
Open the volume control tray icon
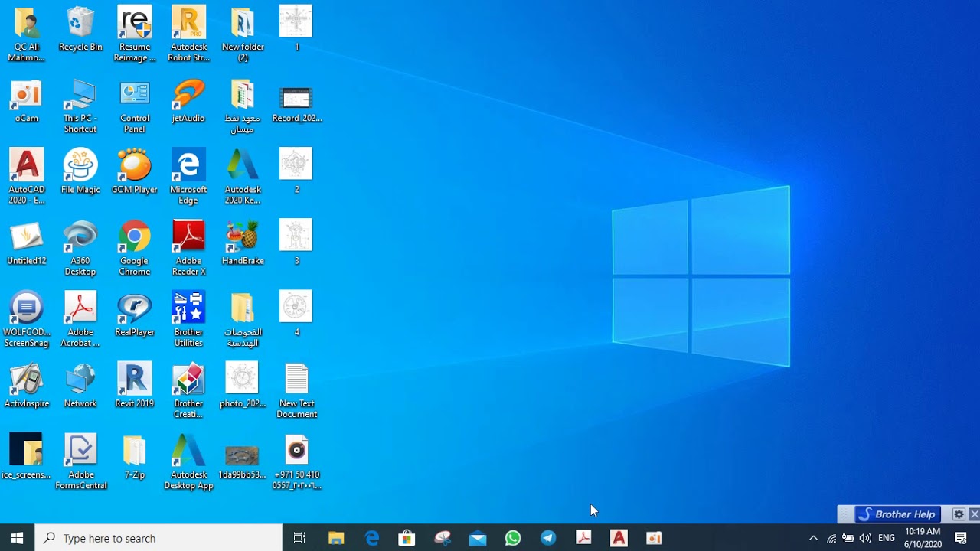tap(865, 538)
